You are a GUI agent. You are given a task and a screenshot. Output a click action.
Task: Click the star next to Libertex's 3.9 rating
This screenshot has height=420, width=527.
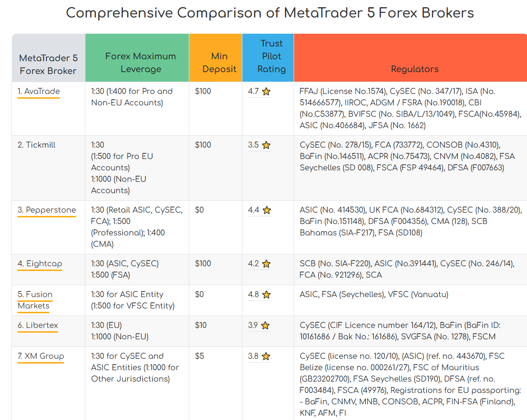[265, 326]
